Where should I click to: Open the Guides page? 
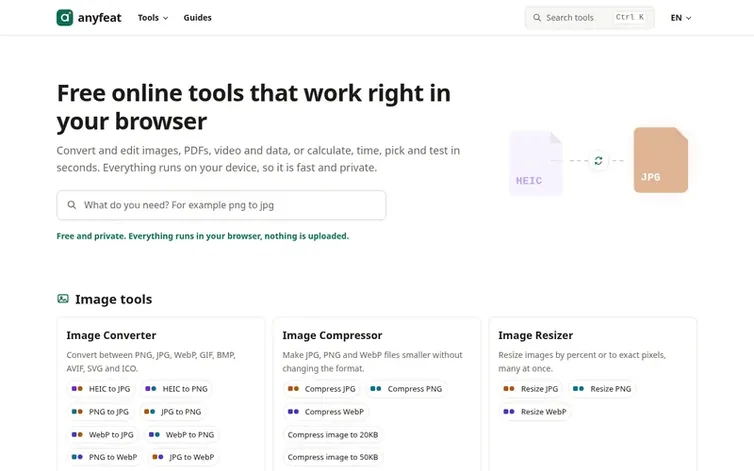coord(197,18)
